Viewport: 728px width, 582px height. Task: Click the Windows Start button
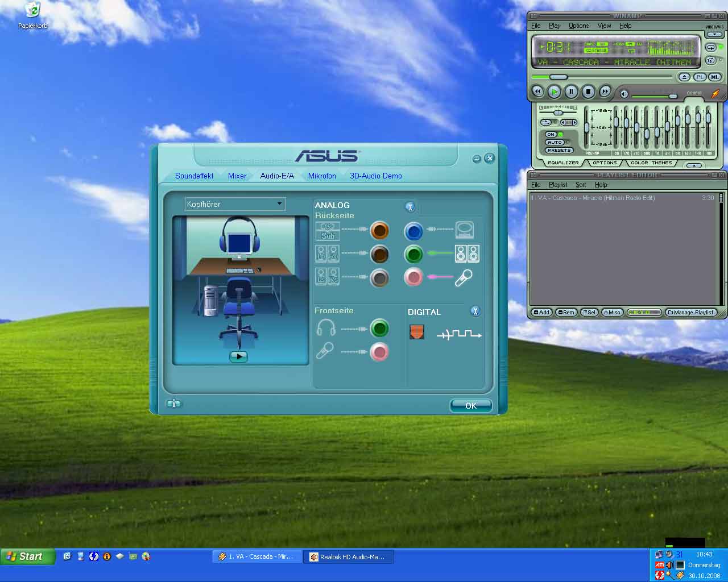(27, 556)
